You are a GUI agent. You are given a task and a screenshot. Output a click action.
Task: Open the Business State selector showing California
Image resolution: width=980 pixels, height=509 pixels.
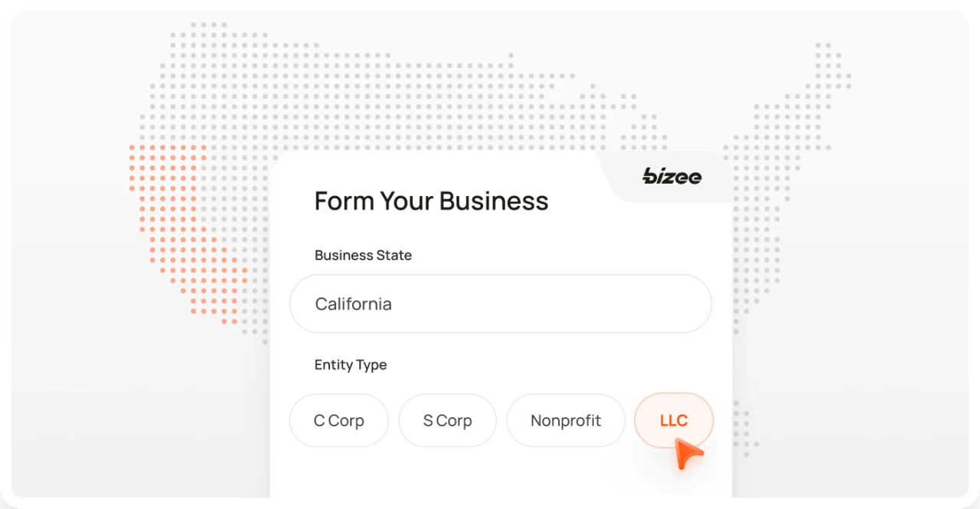[x=501, y=304]
